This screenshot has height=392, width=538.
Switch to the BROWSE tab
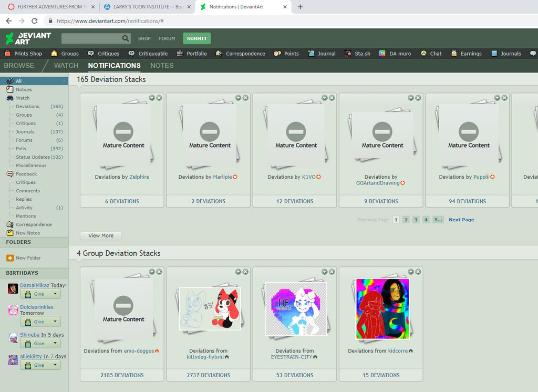click(x=19, y=66)
